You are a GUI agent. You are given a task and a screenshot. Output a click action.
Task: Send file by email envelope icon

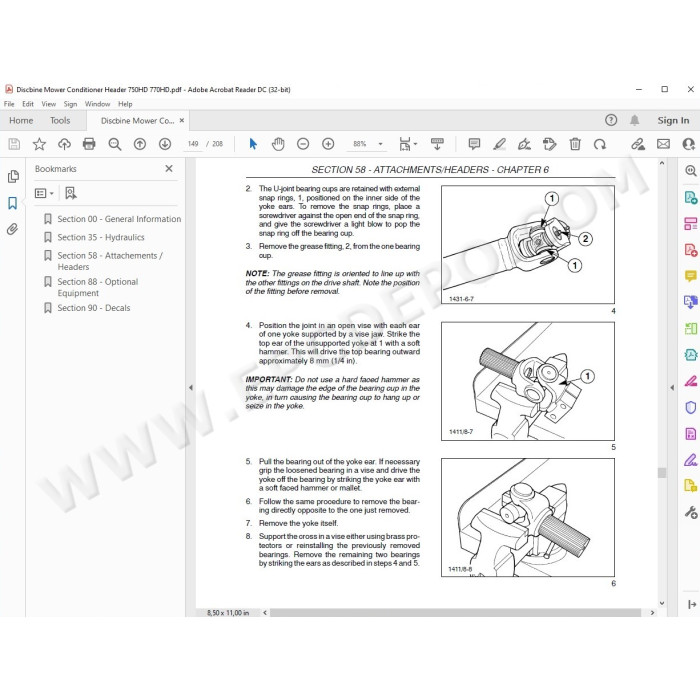(663, 144)
